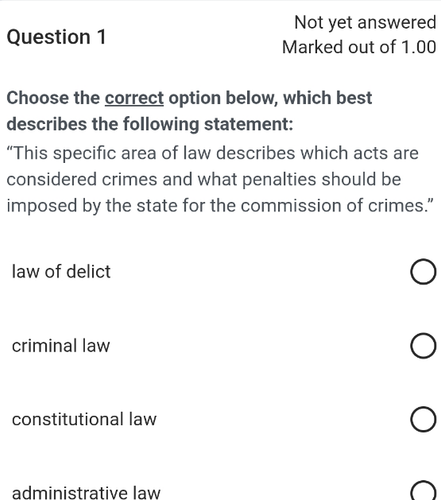Click the 'administrative law' answer text
441x500 pixels.
(x=86, y=492)
